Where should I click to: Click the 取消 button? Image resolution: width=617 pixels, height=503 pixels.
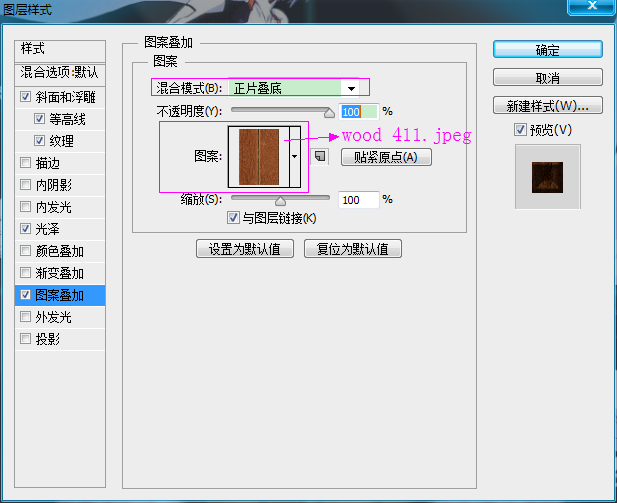pos(548,78)
